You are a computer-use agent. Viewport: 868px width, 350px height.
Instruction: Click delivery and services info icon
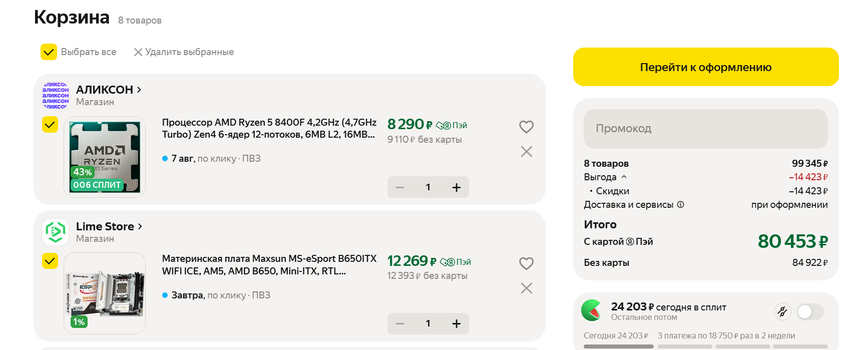click(x=680, y=204)
